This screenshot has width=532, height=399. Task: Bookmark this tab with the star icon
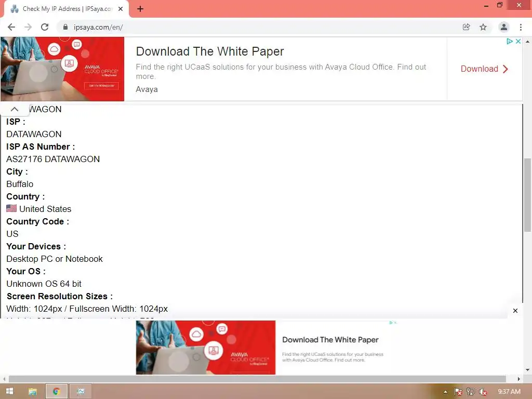(483, 27)
